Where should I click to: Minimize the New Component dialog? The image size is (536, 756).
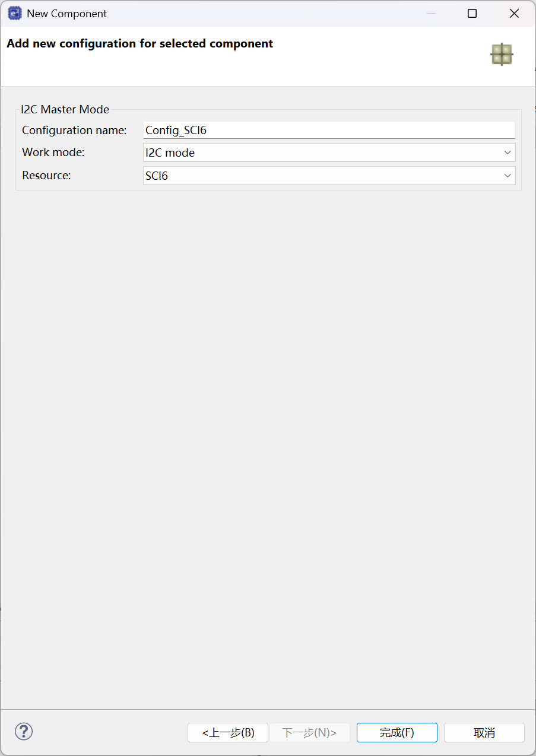(431, 13)
